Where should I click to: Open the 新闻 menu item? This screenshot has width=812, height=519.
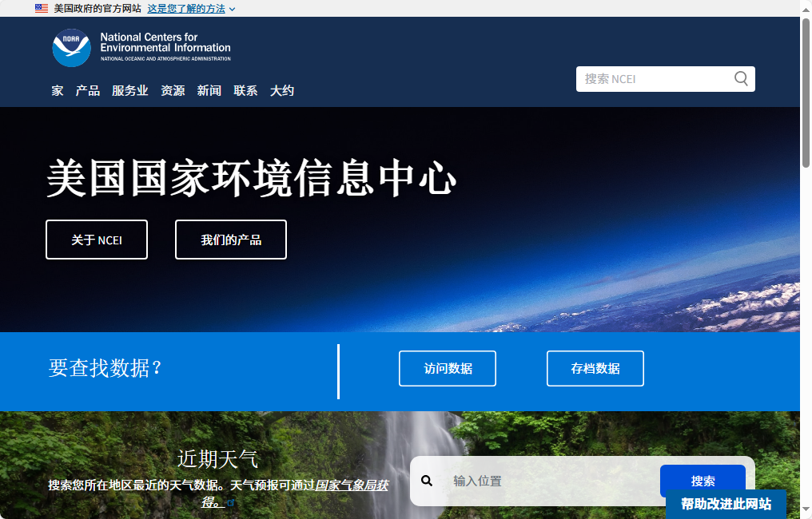click(209, 90)
